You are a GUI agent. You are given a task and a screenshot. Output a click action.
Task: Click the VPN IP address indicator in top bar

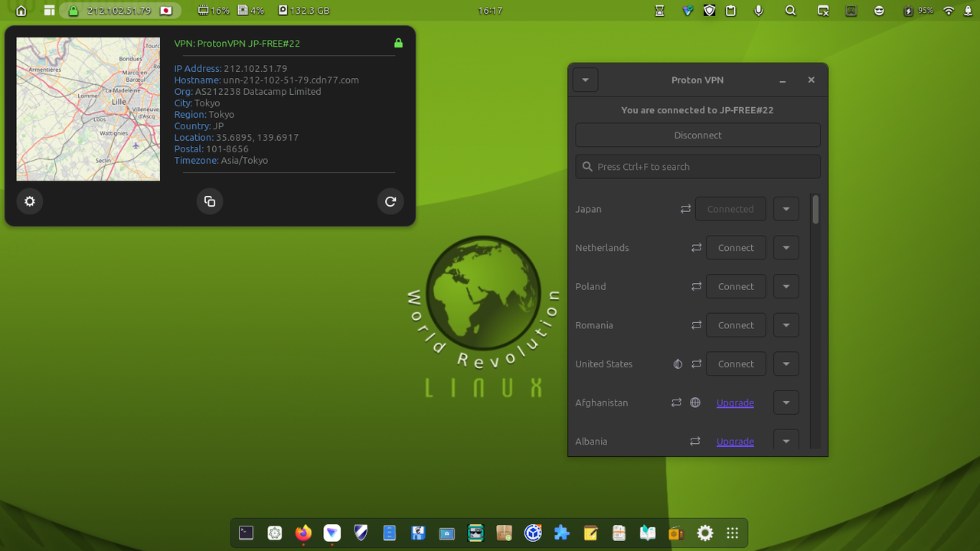click(x=121, y=11)
